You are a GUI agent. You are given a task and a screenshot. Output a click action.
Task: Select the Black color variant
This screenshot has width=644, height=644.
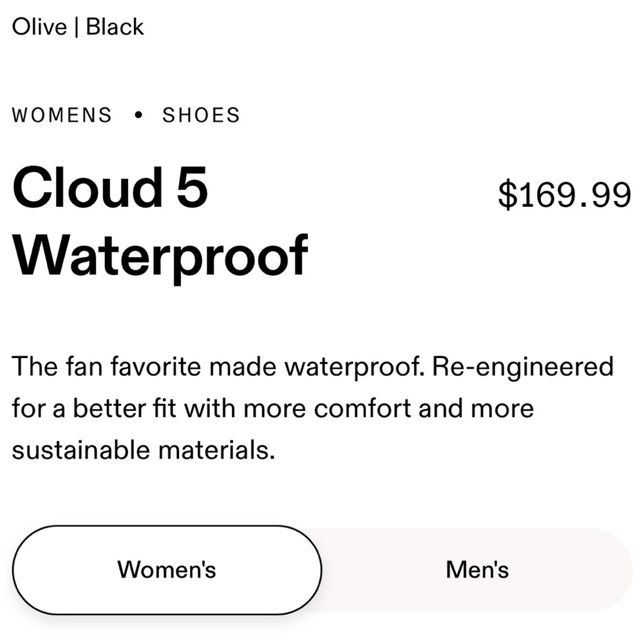(x=116, y=26)
